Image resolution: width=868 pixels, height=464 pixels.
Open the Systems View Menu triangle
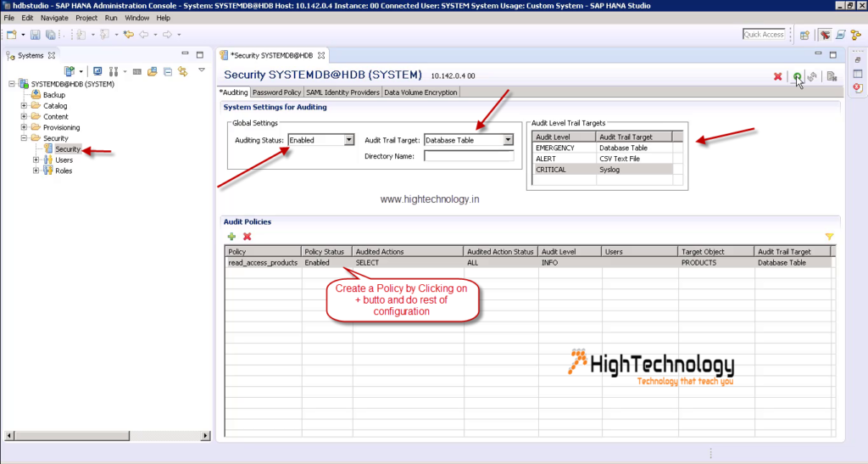click(x=202, y=70)
